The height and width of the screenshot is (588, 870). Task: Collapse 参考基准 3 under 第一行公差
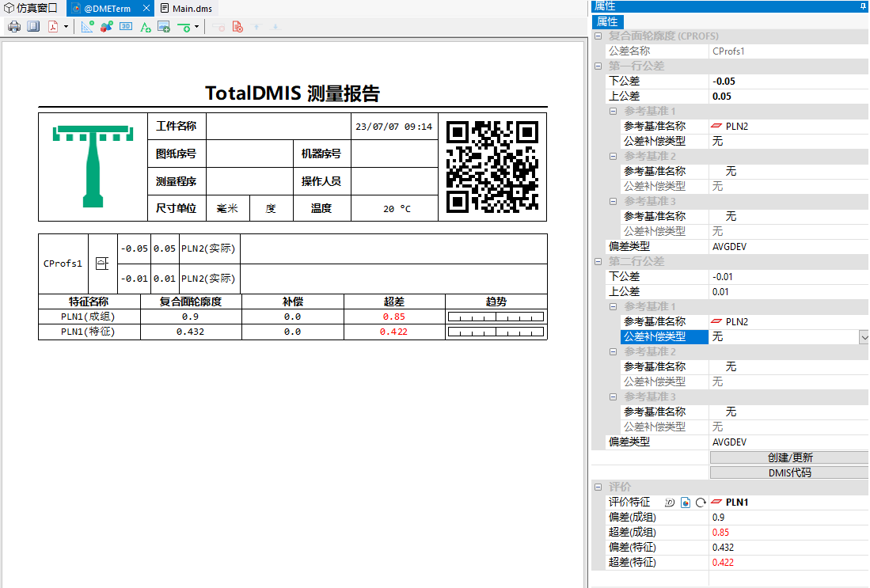point(613,201)
